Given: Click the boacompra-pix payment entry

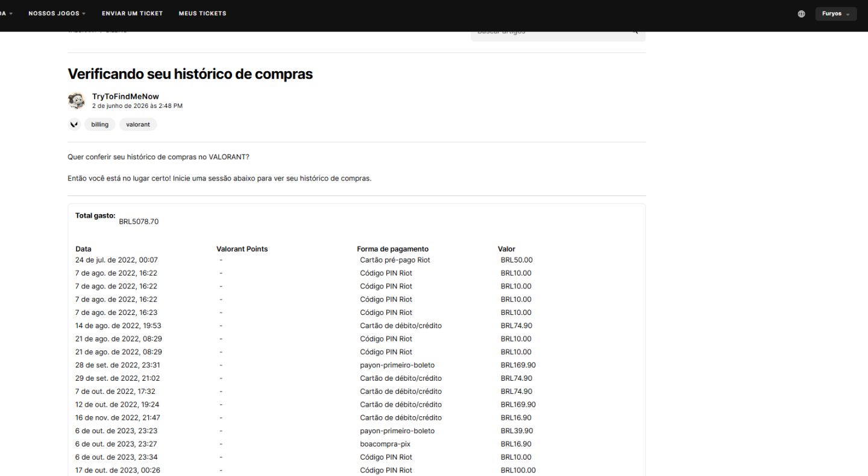Looking at the screenshot, I should pyautogui.click(x=385, y=444).
